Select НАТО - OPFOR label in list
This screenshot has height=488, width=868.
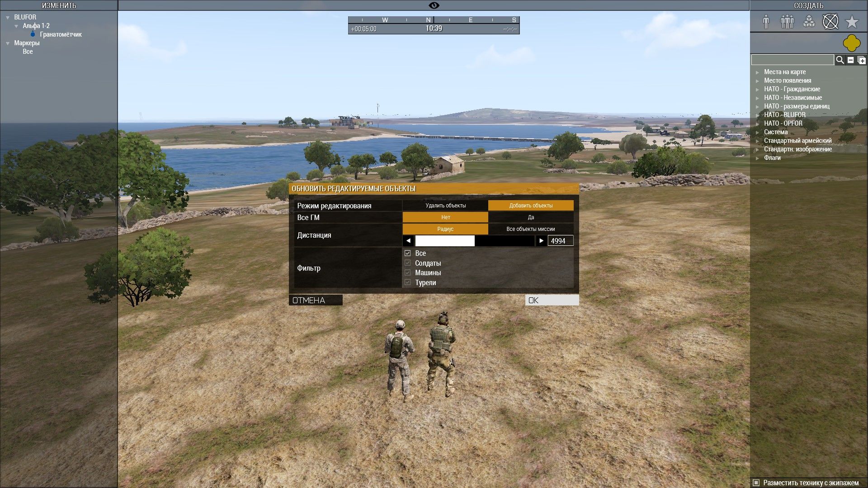(x=783, y=123)
